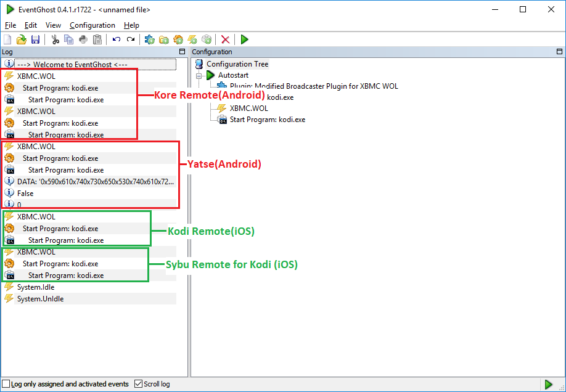Toggle Log only assigned and activated events

(6, 384)
